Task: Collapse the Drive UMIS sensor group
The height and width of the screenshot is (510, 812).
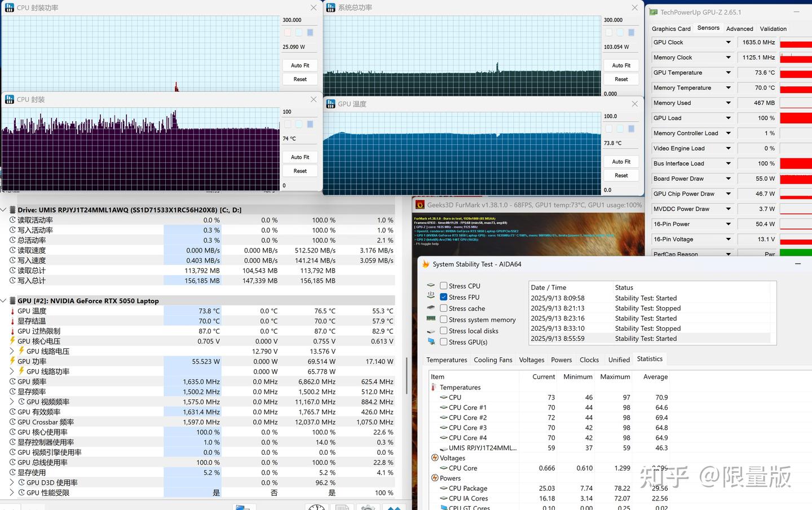Action: pyautogui.click(x=3, y=210)
